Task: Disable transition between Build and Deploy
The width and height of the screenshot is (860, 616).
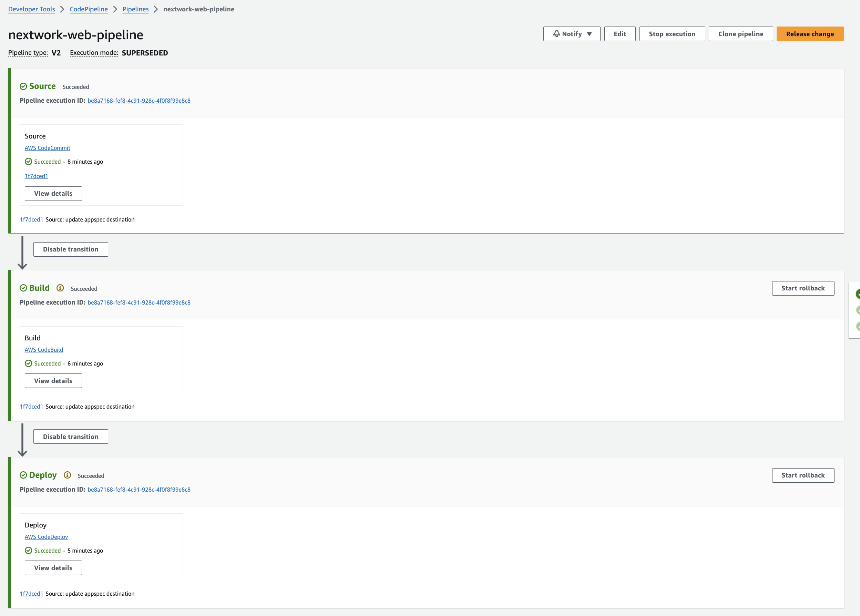Action: pyautogui.click(x=71, y=437)
